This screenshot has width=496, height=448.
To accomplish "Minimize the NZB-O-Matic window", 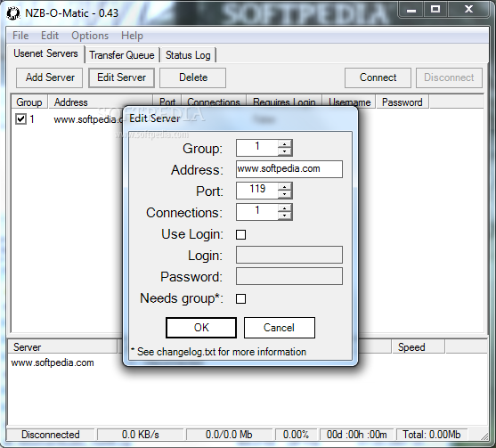I will click(411, 10).
